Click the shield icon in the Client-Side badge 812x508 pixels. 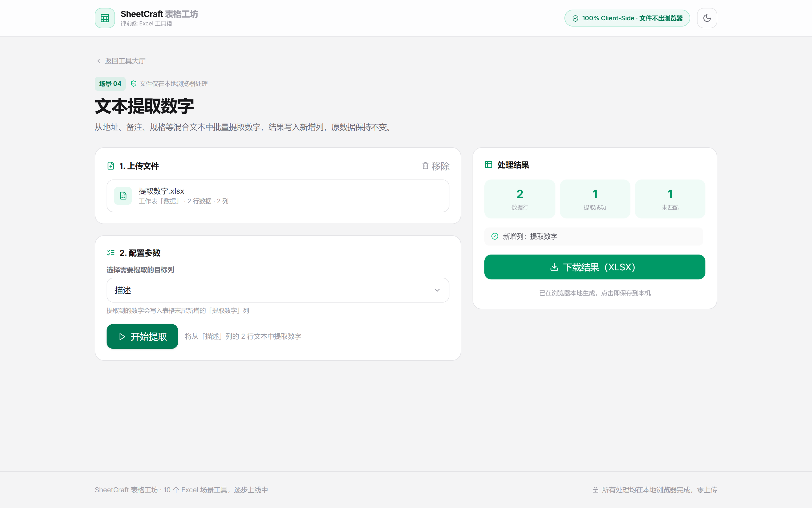tap(575, 18)
